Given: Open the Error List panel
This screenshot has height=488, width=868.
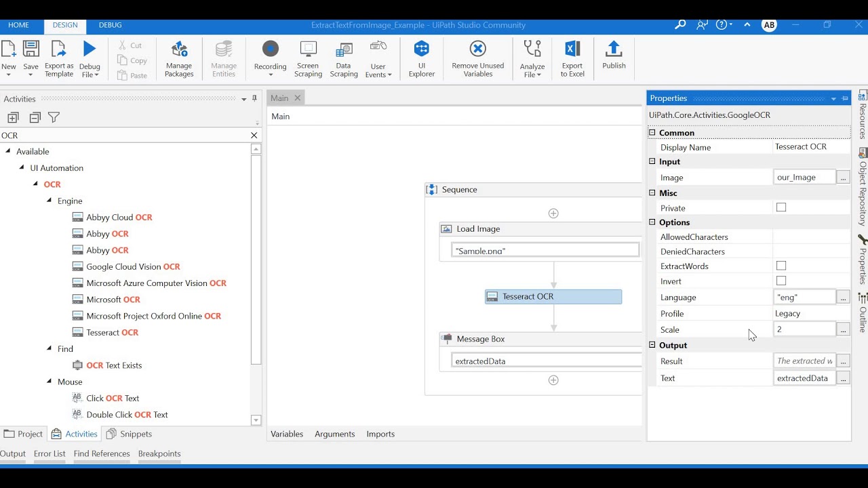Looking at the screenshot, I should tap(50, 453).
